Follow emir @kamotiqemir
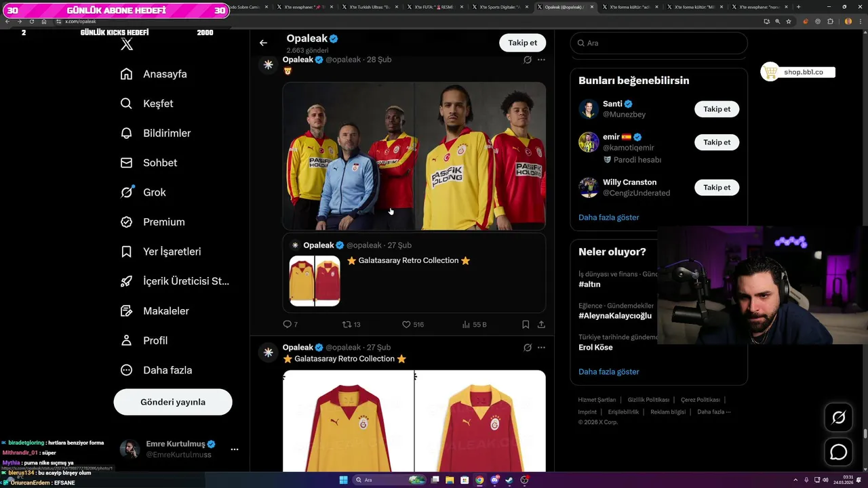Image resolution: width=868 pixels, height=488 pixels. [x=717, y=142]
